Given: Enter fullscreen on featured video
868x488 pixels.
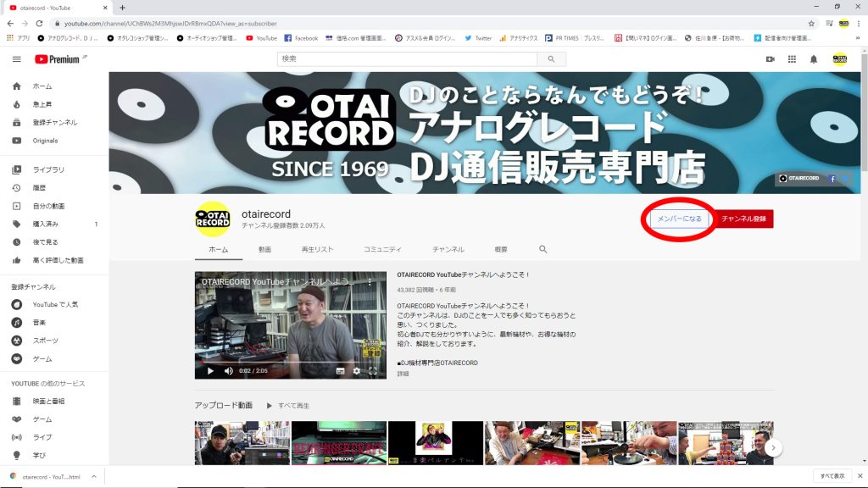Looking at the screenshot, I should click(373, 371).
